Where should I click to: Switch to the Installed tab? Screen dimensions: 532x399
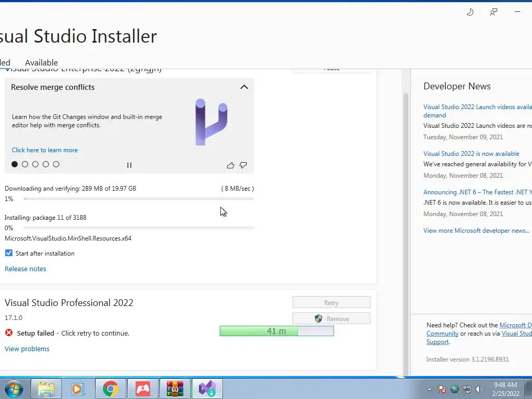pos(5,63)
